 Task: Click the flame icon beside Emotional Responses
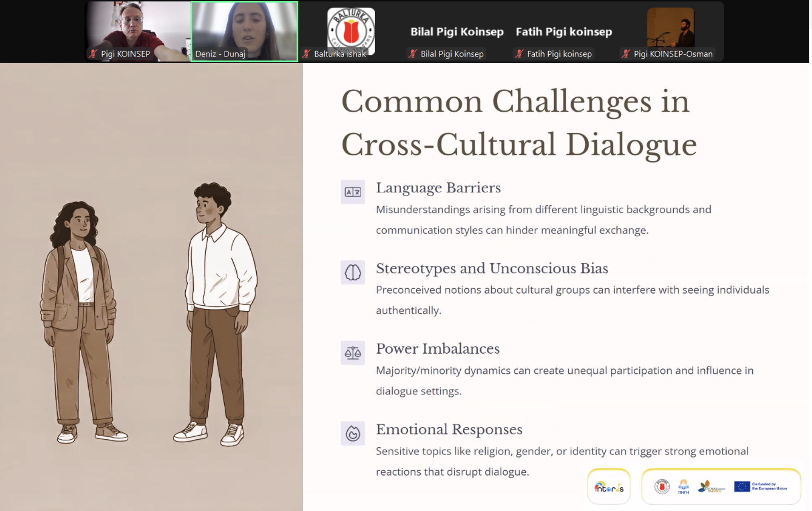pos(353,433)
